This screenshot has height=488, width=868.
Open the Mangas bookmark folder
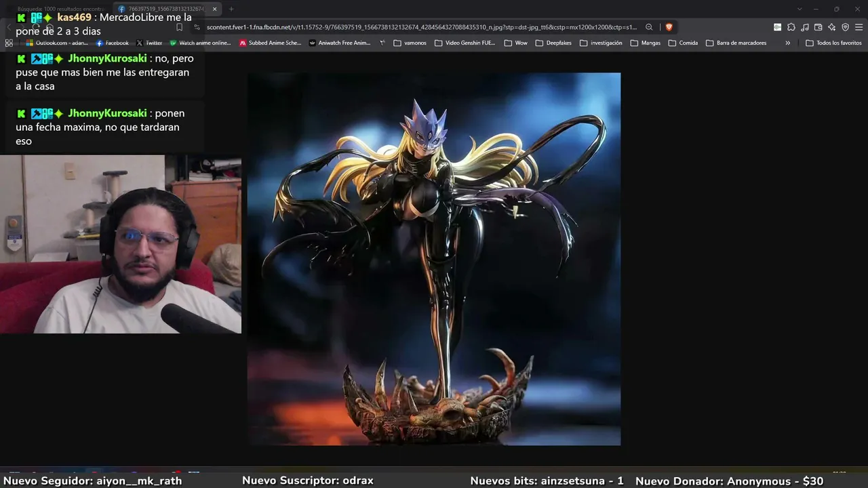[645, 43]
